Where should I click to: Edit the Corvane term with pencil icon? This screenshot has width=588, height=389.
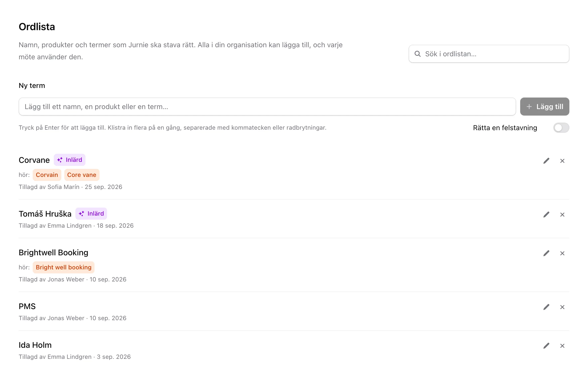click(x=546, y=161)
